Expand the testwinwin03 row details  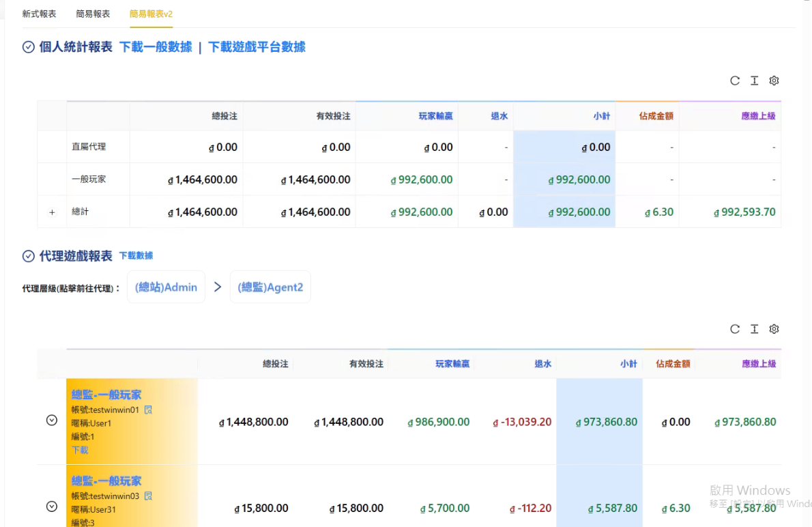click(x=52, y=507)
